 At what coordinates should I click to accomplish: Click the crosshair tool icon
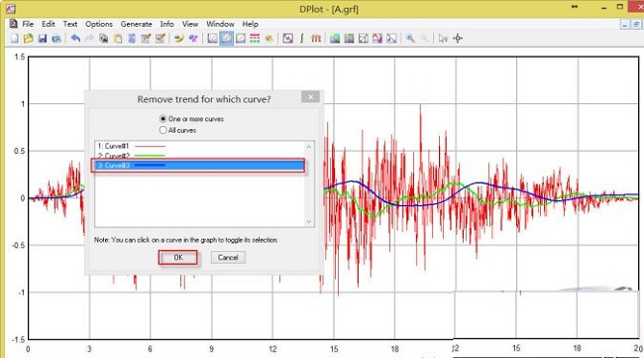click(458, 39)
